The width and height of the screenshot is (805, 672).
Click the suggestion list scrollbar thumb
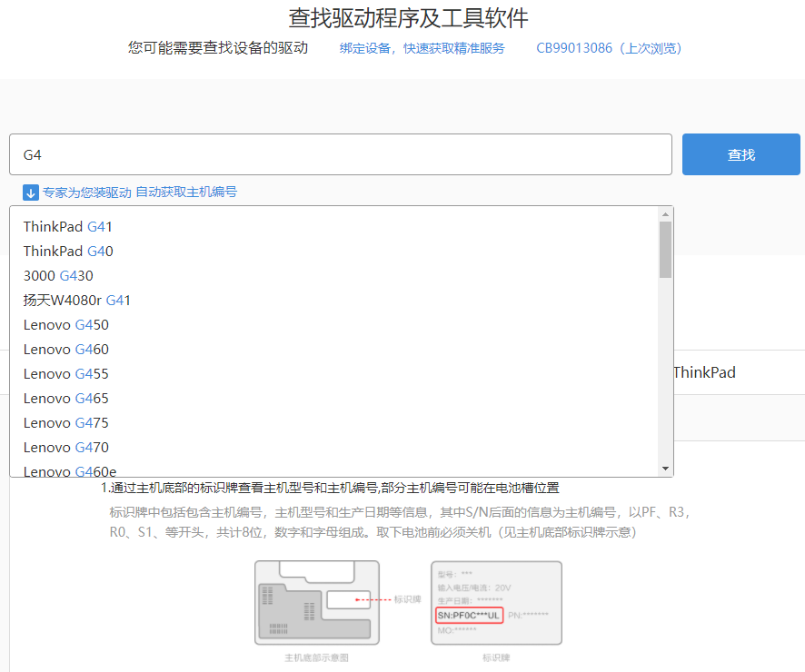pos(665,250)
